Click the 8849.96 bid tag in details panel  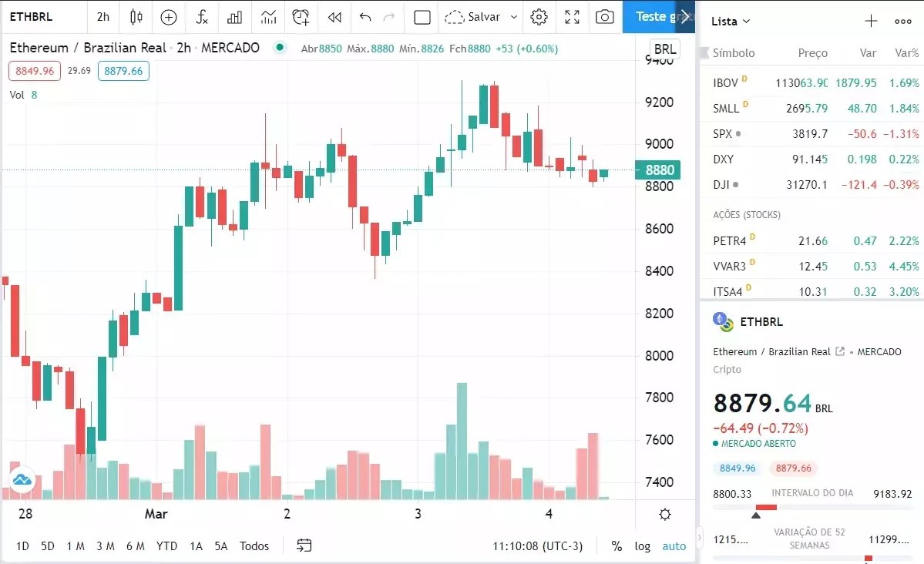coord(738,468)
